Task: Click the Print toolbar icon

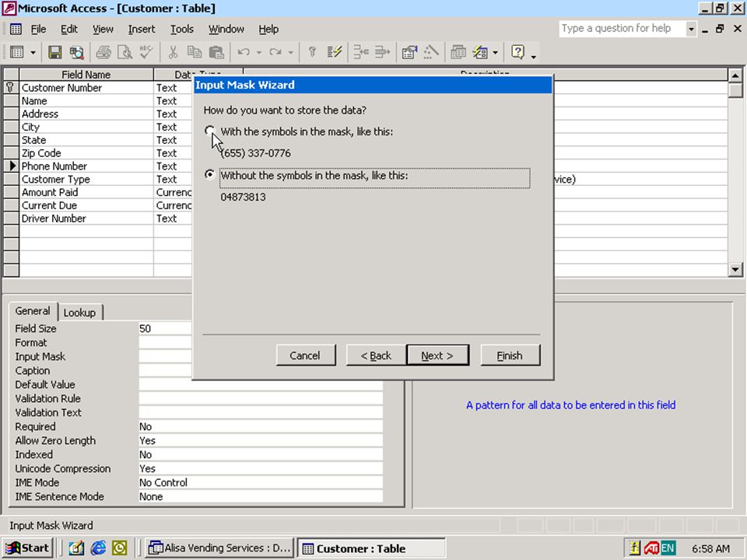Action: [x=103, y=52]
